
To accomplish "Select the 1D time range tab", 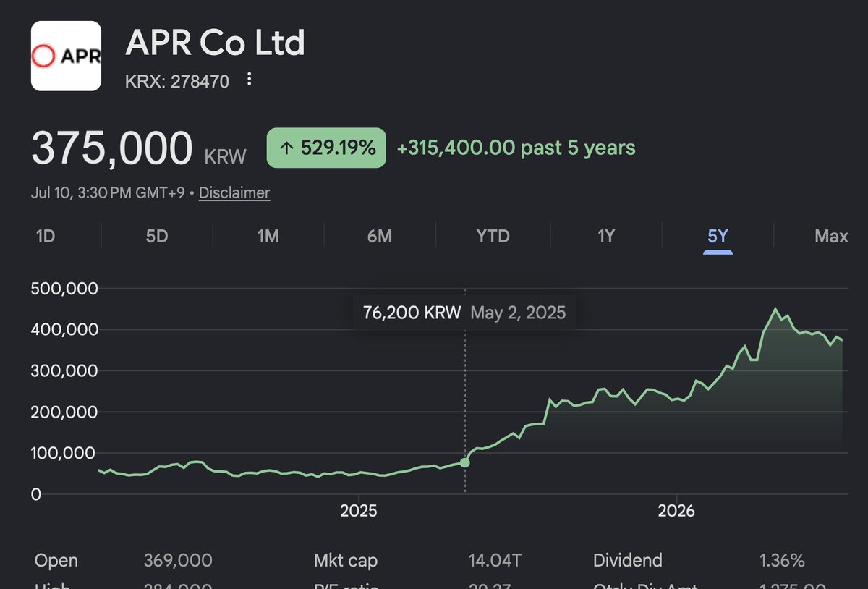I will click(x=46, y=236).
